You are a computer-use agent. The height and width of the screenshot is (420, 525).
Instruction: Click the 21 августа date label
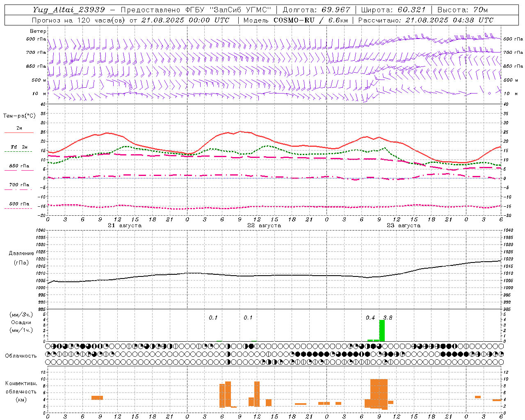click(125, 226)
